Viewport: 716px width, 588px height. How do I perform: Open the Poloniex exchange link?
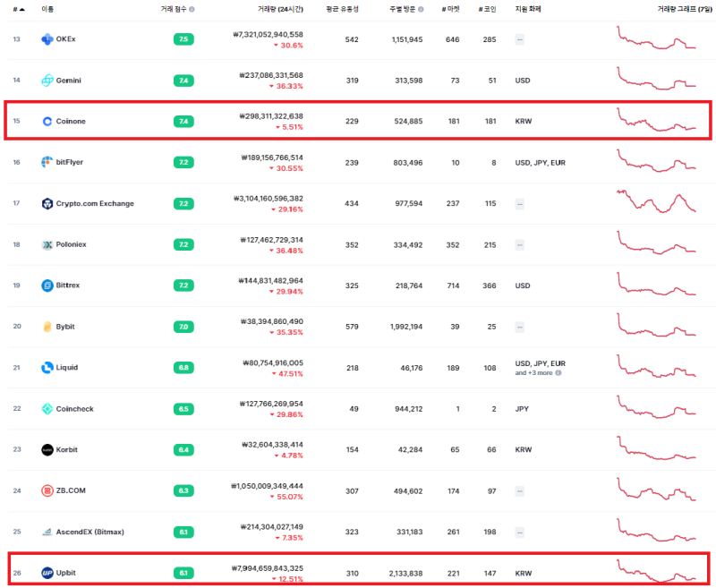[72, 244]
